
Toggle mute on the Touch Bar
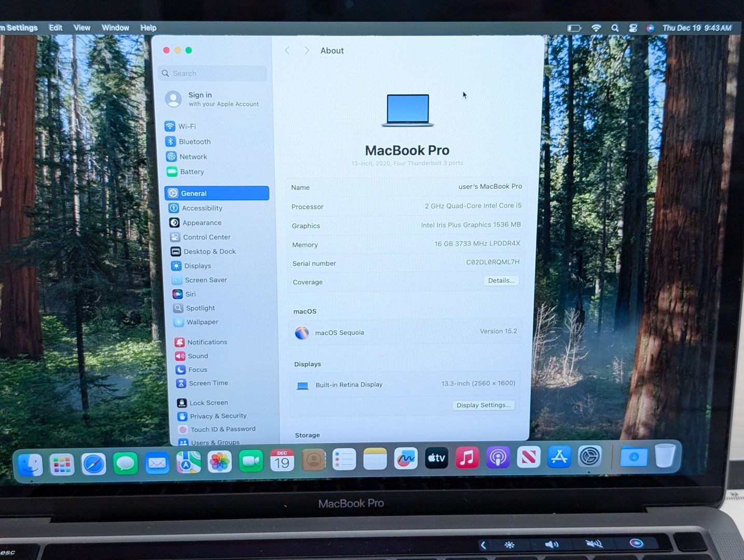pos(594,543)
